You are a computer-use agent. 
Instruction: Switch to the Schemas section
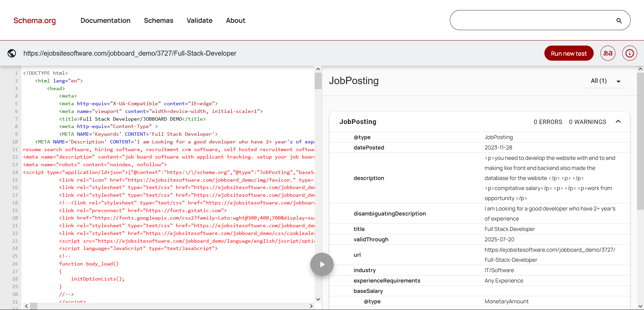click(159, 20)
